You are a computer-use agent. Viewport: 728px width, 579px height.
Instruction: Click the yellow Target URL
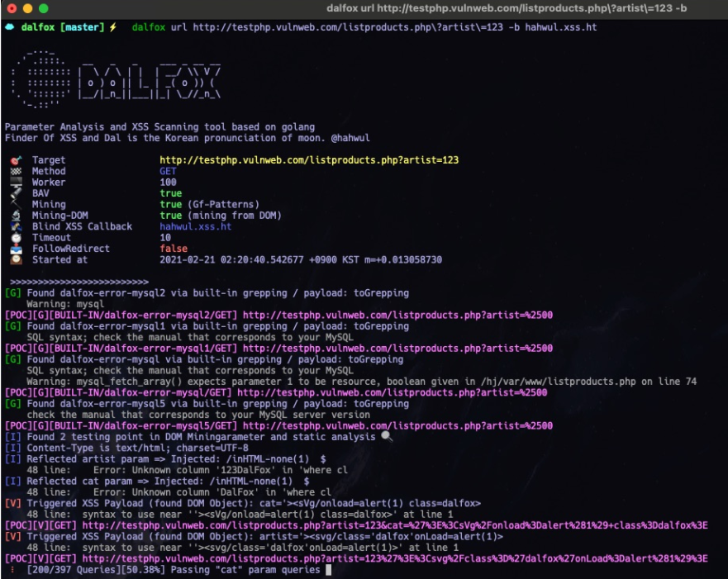click(x=309, y=160)
